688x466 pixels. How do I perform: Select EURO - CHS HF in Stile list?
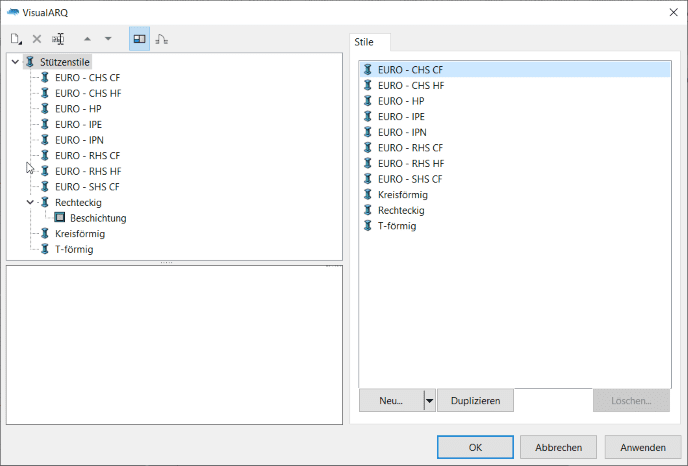pyautogui.click(x=515, y=86)
